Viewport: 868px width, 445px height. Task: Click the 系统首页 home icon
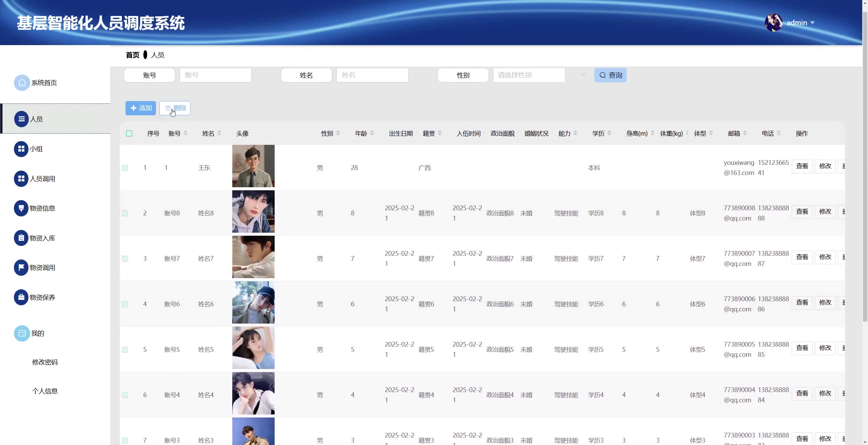pyautogui.click(x=22, y=83)
